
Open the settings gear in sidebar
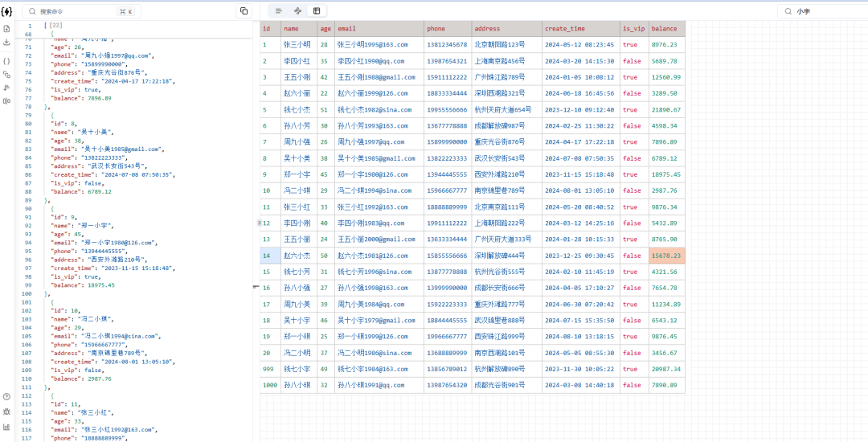7,411
